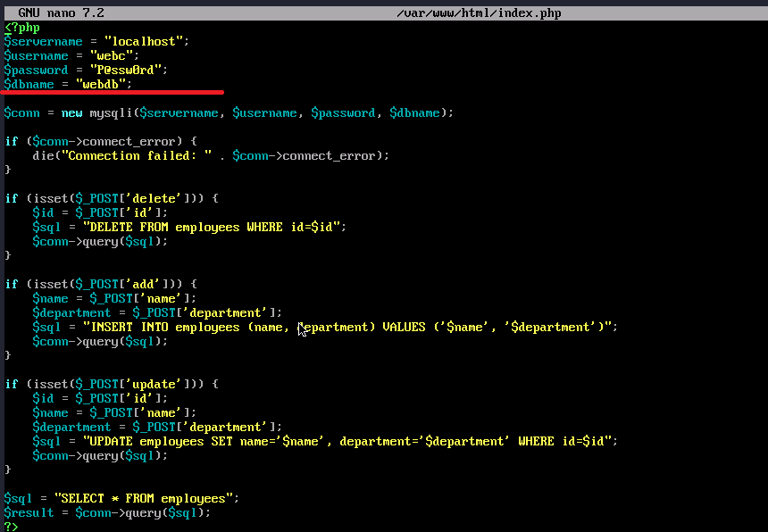
Task: Click the opening <?php tag
Action: [21, 27]
